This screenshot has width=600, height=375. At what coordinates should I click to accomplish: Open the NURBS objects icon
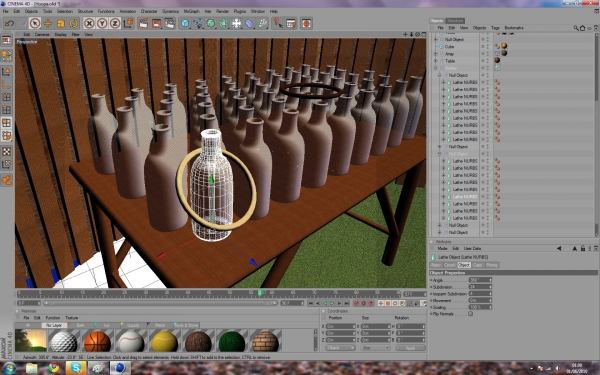[x=211, y=23]
